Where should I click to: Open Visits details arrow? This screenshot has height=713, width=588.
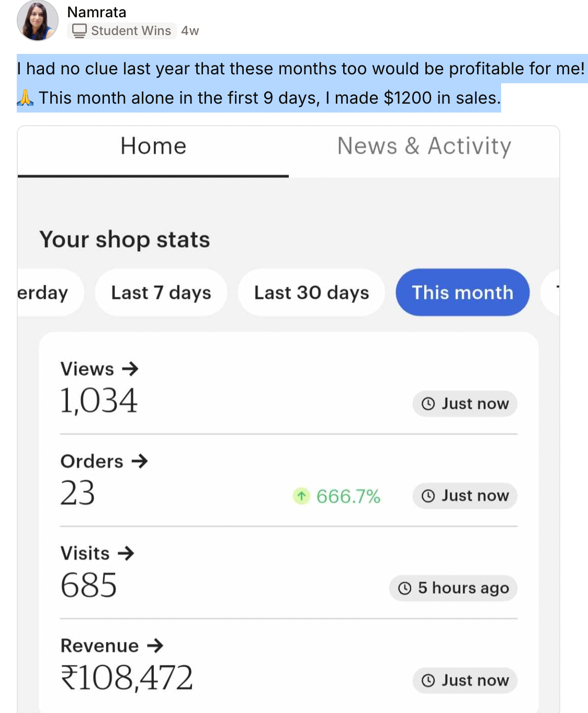tap(126, 553)
